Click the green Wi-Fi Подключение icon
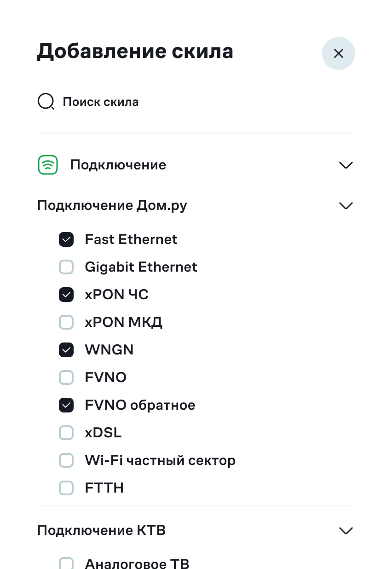 point(47,165)
